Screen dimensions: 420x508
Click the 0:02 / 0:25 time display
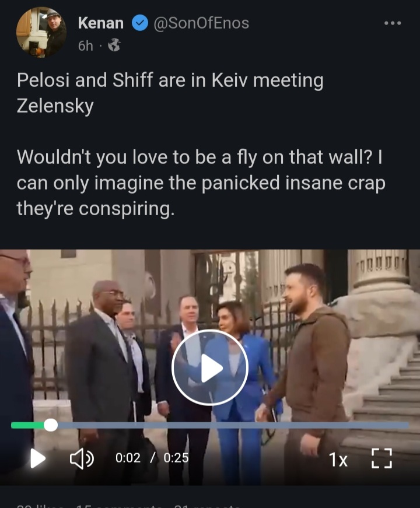tap(152, 458)
